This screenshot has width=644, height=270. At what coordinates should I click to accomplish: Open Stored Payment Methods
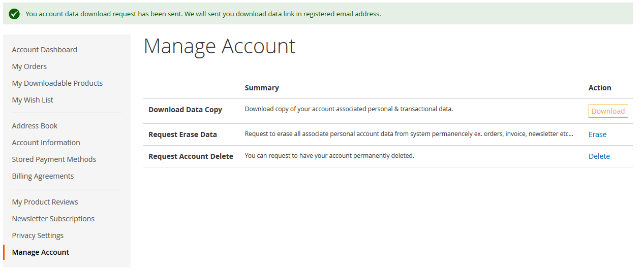point(54,159)
